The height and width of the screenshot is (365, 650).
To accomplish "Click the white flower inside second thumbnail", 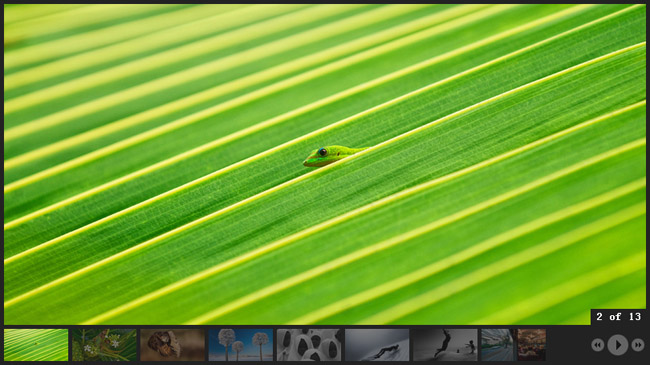I will (x=115, y=343).
